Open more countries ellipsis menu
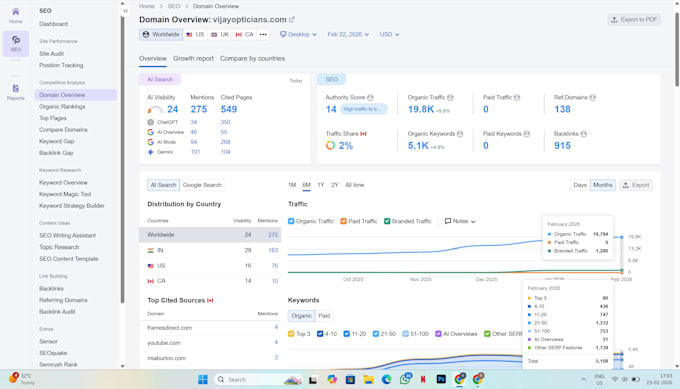Viewport: 680px width, 389px height. (x=263, y=34)
